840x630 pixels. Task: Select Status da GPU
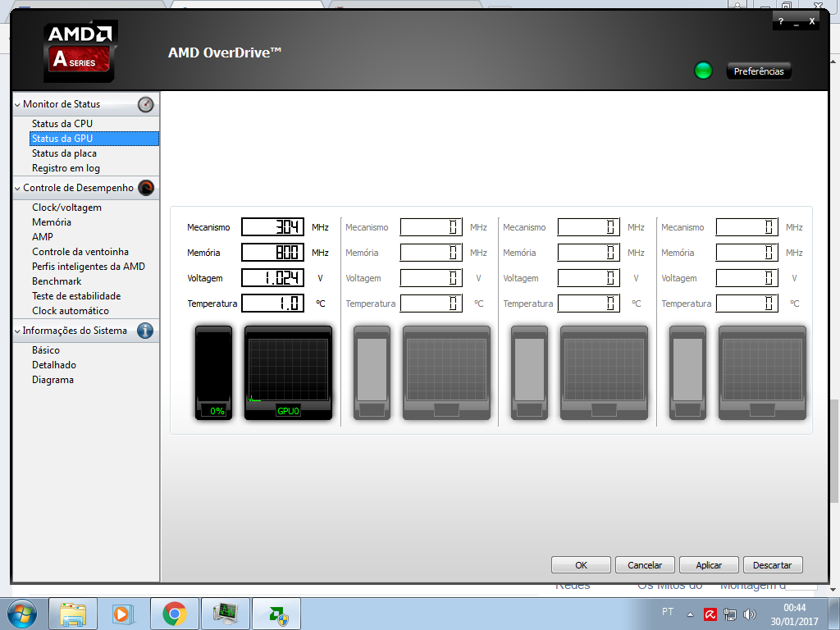pyautogui.click(x=94, y=139)
